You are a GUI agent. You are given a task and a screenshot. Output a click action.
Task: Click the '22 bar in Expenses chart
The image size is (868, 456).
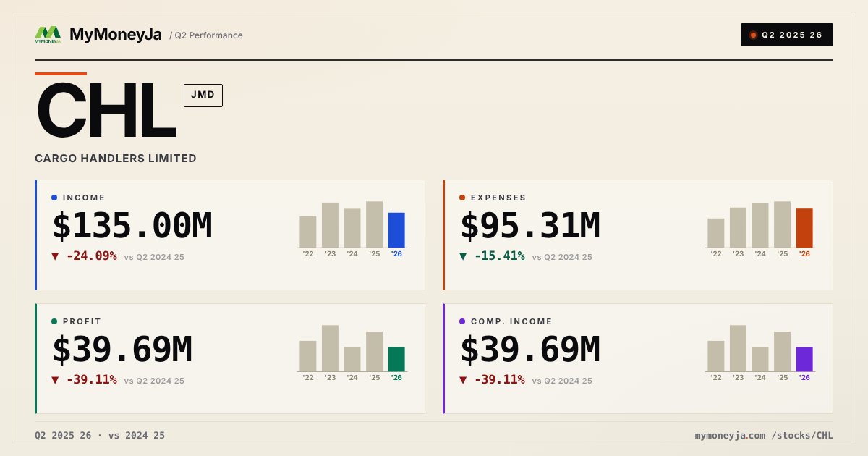pos(716,233)
